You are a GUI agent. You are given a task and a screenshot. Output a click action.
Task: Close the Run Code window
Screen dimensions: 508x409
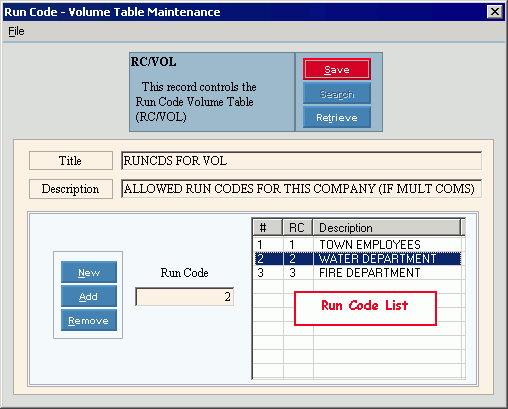pyautogui.click(x=495, y=12)
